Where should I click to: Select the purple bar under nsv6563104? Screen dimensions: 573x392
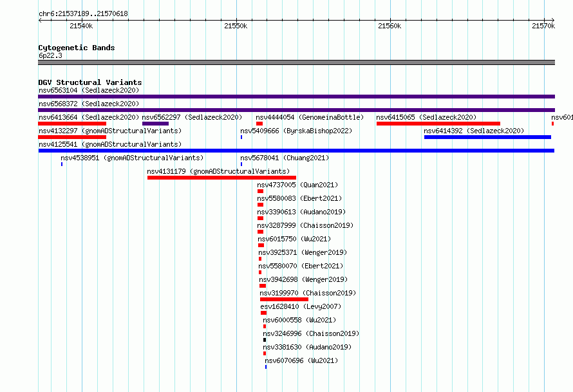(296, 97)
